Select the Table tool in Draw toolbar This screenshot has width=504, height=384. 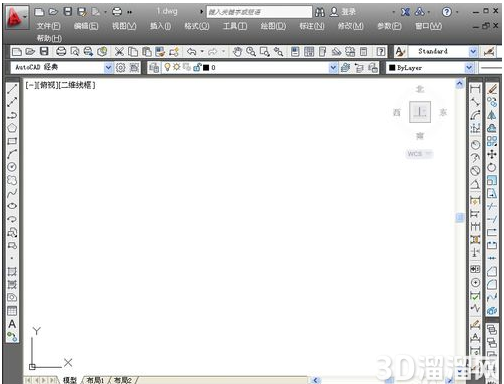(x=12, y=311)
